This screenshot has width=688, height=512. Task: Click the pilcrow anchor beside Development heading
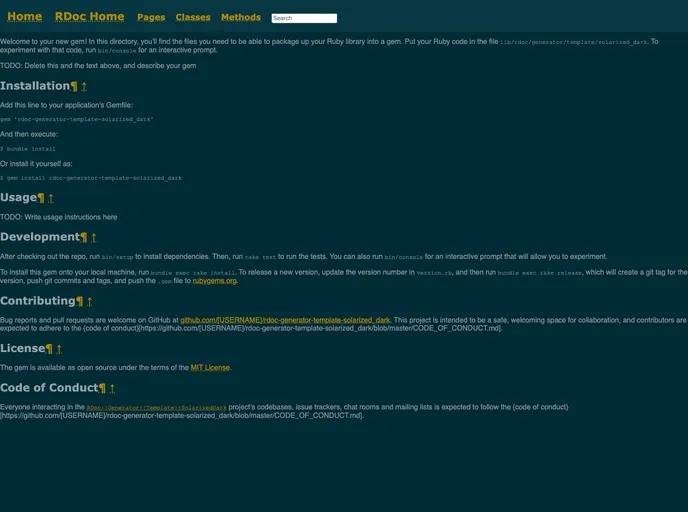pyautogui.click(x=84, y=238)
